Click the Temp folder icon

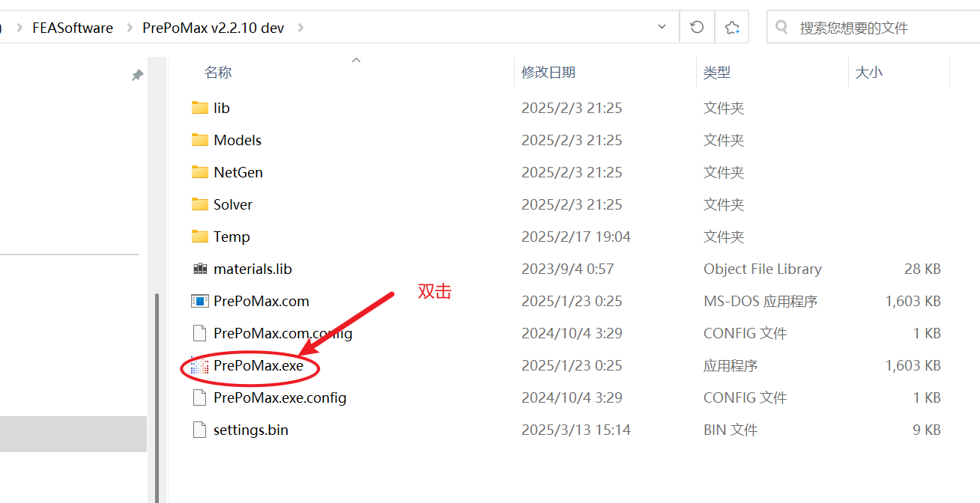click(x=199, y=237)
